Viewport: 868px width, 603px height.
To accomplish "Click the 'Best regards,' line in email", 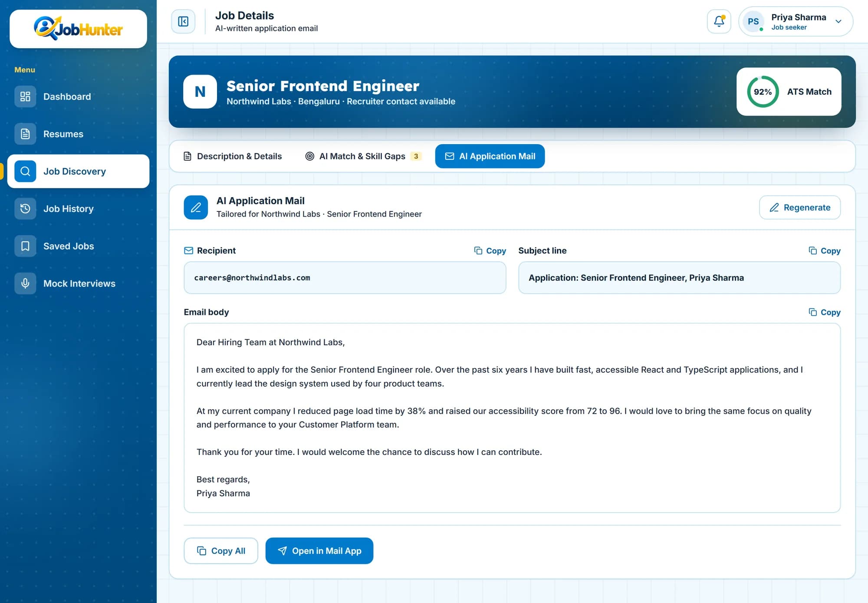I will point(223,479).
